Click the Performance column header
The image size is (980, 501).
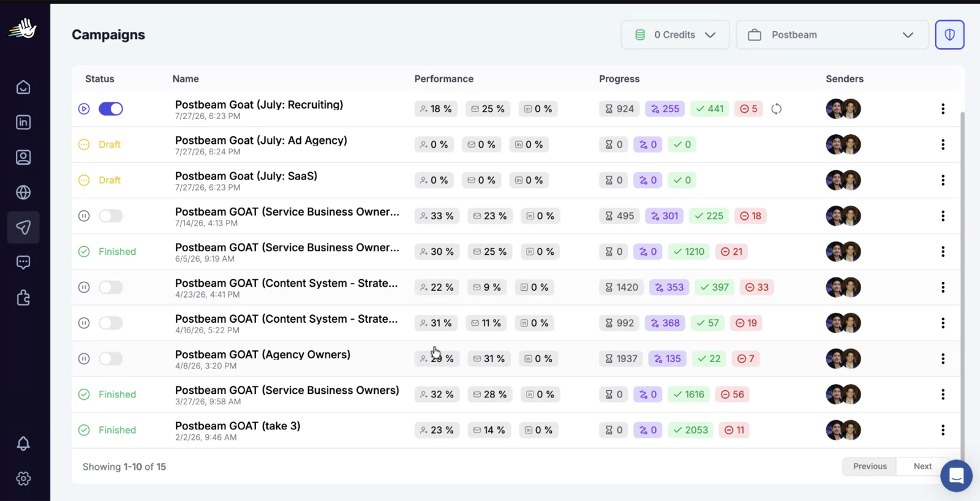[443, 79]
